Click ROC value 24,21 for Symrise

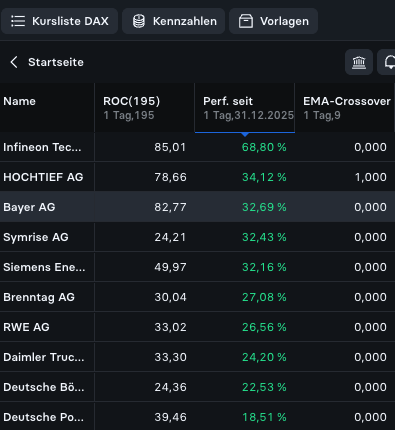[x=170, y=237]
